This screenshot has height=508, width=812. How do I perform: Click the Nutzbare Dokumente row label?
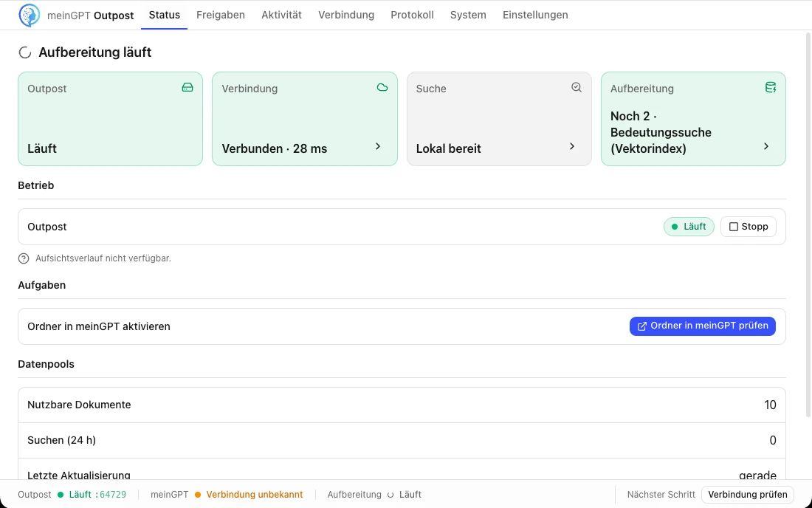click(79, 405)
